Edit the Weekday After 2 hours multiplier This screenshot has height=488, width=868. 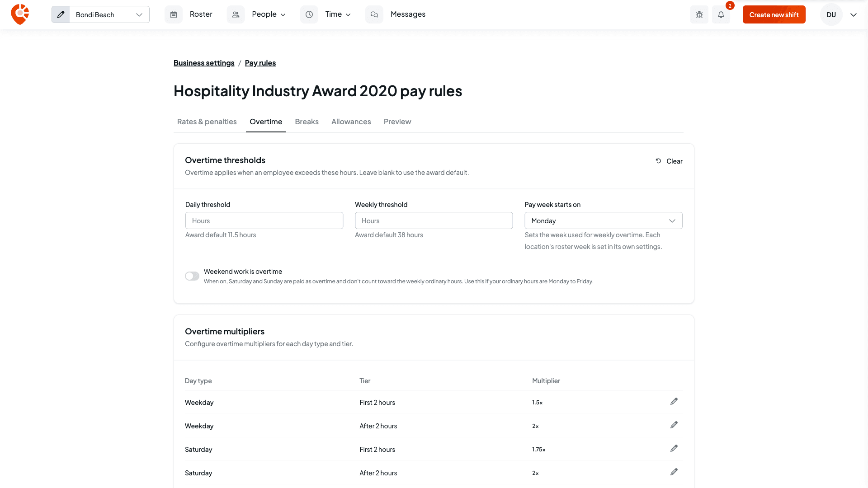click(x=674, y=425)
